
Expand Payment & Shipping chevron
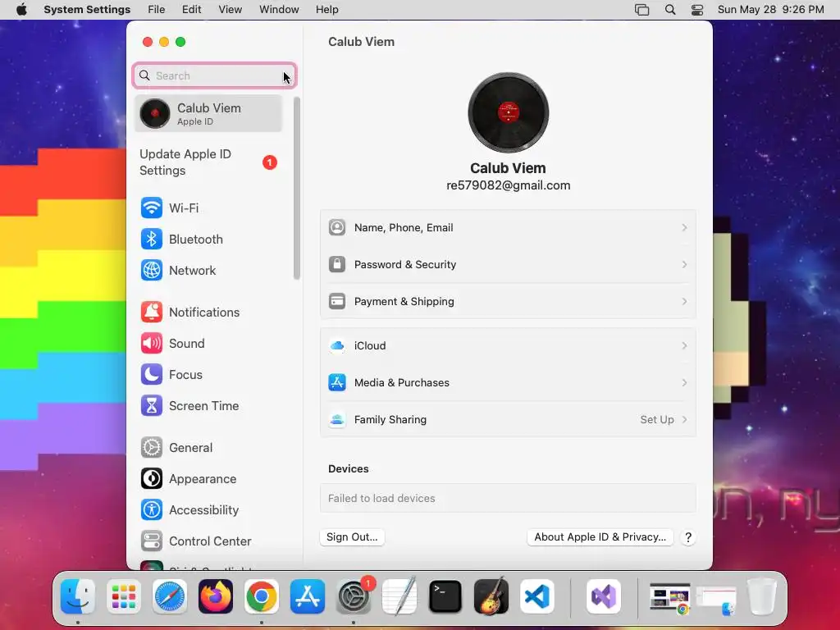coord(684,302)
